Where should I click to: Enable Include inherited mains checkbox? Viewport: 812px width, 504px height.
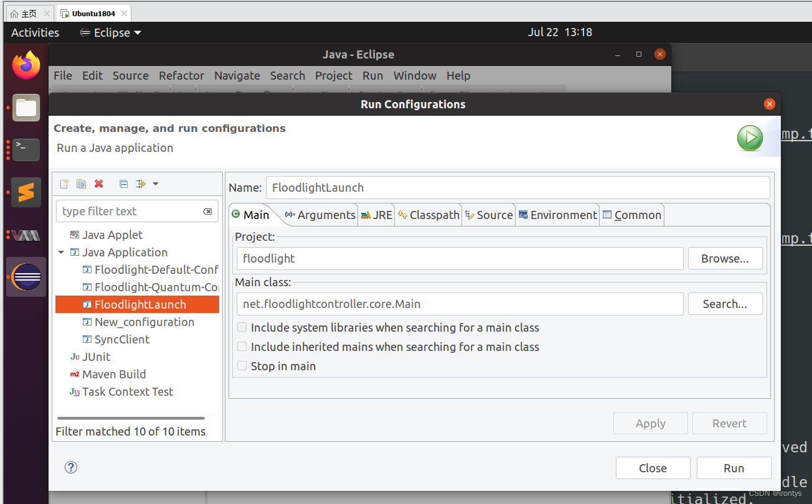(x=242, y=347)
